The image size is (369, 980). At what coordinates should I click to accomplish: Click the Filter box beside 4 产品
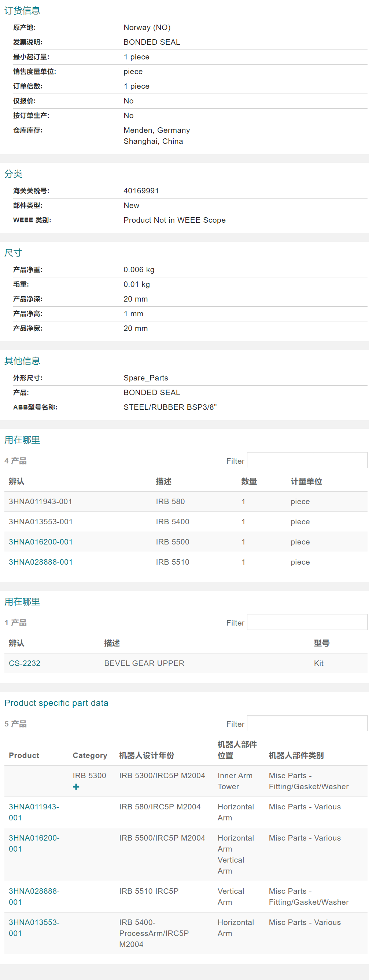click(x=307, y=460)
